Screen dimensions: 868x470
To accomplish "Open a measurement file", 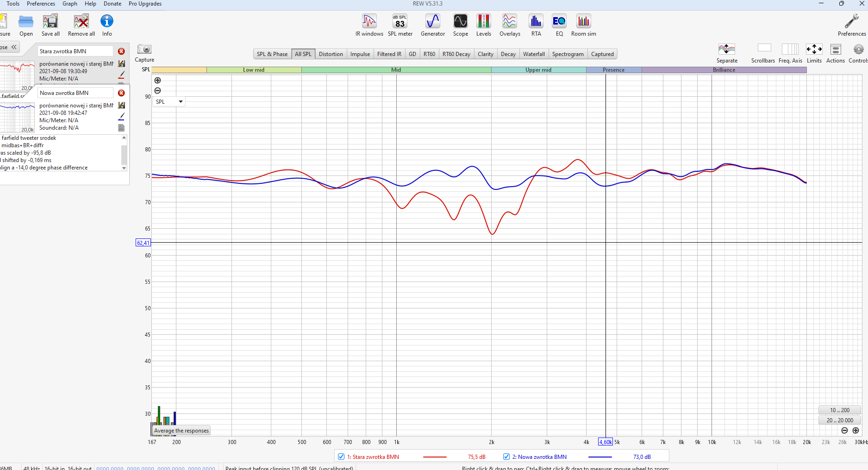I will (26, 25).
